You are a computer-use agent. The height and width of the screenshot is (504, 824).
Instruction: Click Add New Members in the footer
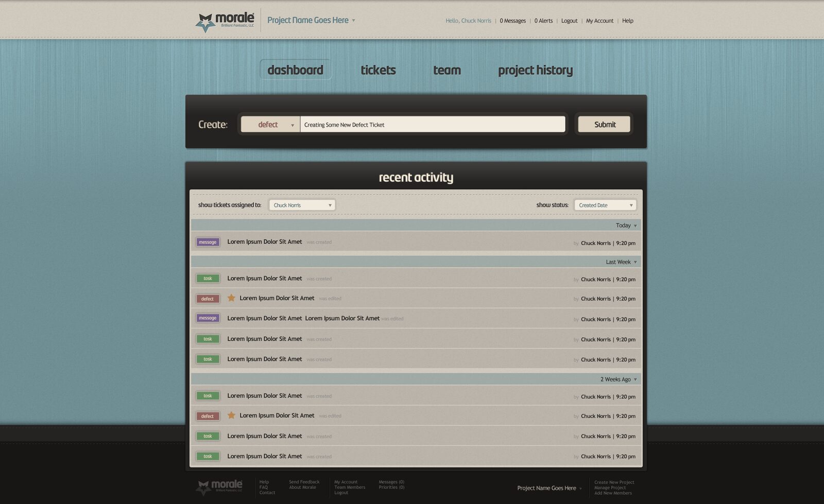[x=613, y=493]
